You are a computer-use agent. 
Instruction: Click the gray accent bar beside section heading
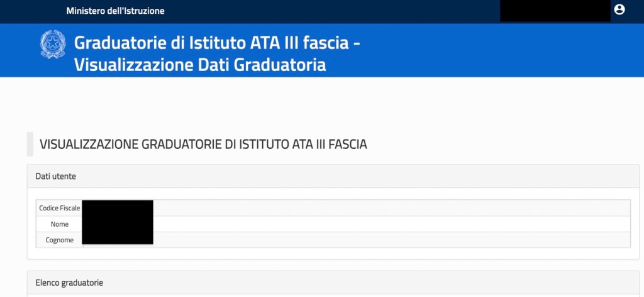(30, 144)
